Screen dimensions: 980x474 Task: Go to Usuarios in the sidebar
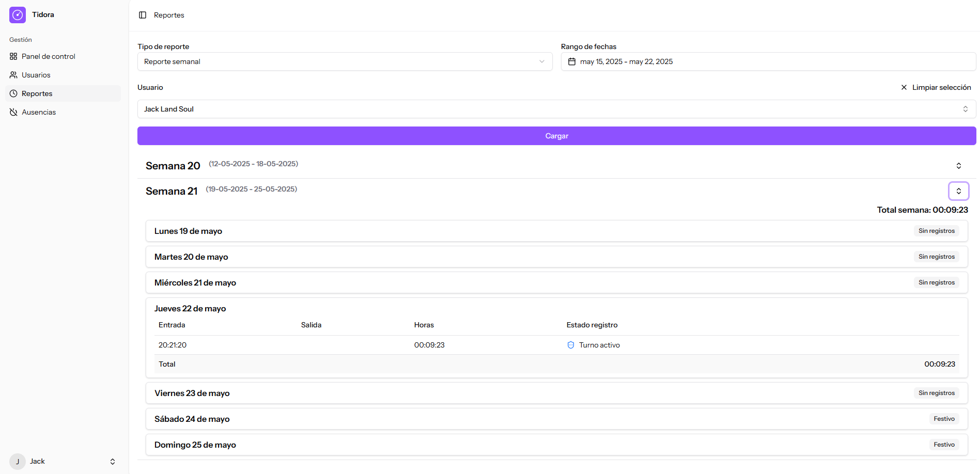[36, 75]
